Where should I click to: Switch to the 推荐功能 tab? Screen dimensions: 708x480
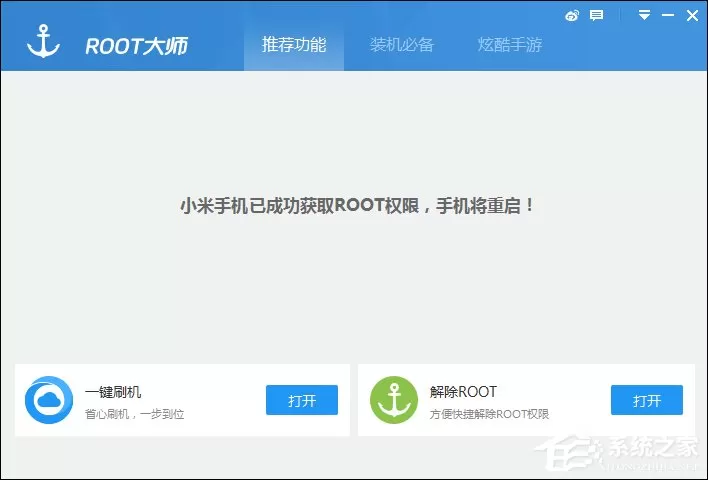coord(294,44)
